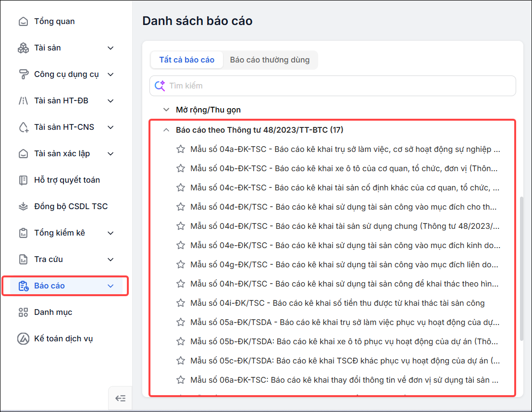Expand the Tổng kiểm kê chevron
The image size is (532, 412).
[x=111, y=233]
